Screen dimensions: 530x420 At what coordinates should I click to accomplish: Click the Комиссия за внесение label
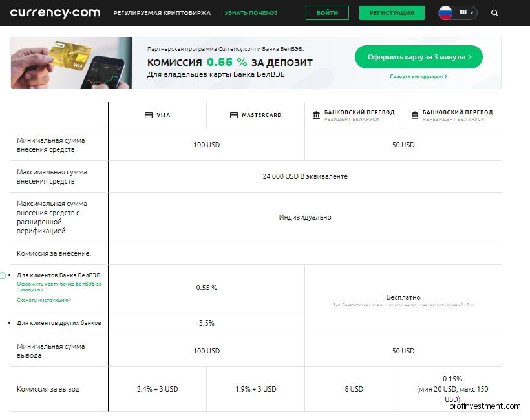coord(54,253)
